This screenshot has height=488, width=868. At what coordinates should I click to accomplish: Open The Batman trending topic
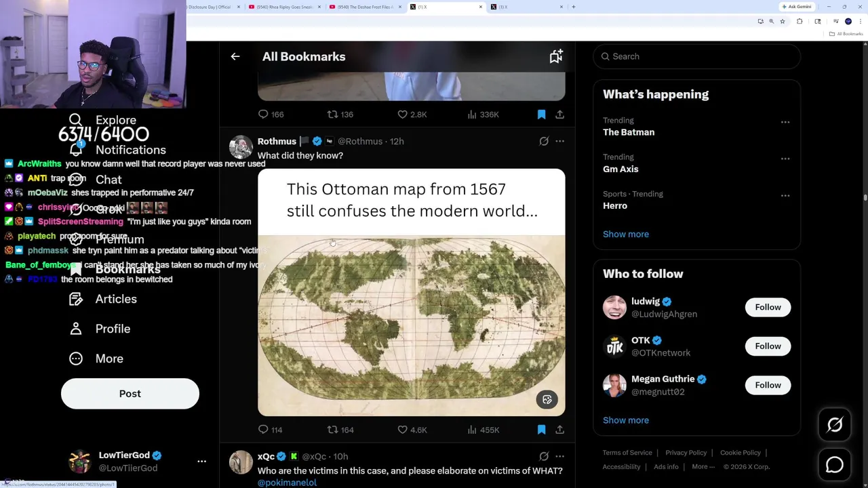tap(629, 132)
